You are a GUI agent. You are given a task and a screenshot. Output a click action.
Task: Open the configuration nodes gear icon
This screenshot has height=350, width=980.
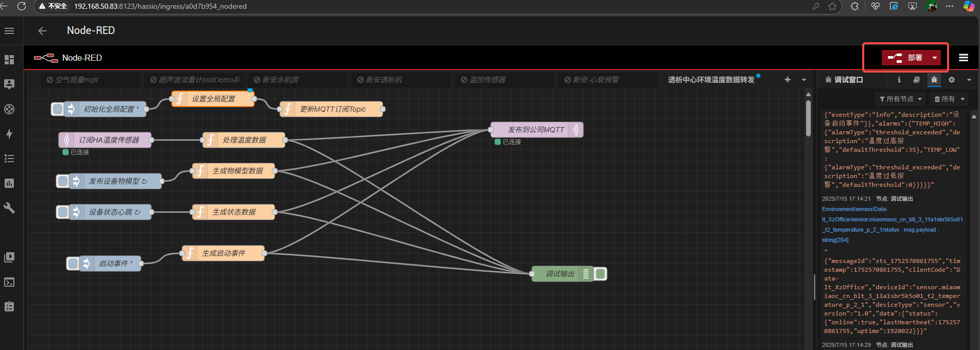click(x=951, y=80)
